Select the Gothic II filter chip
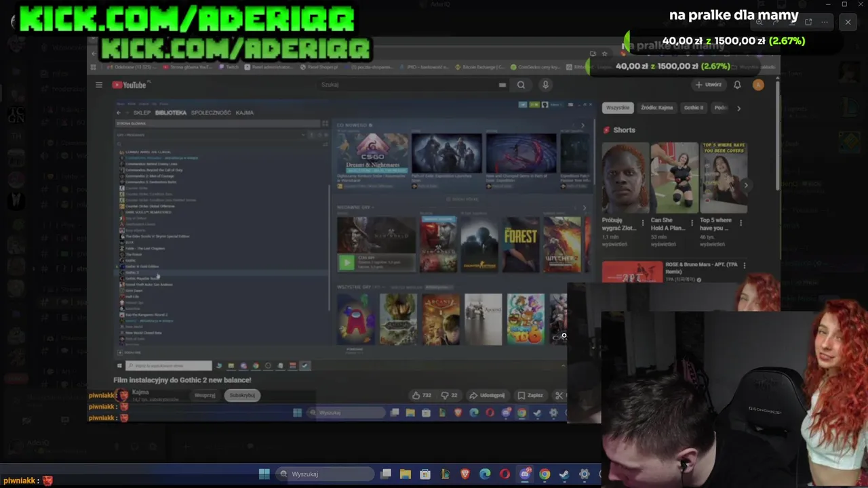Screen dimensions: 868x488 [693, 108]
